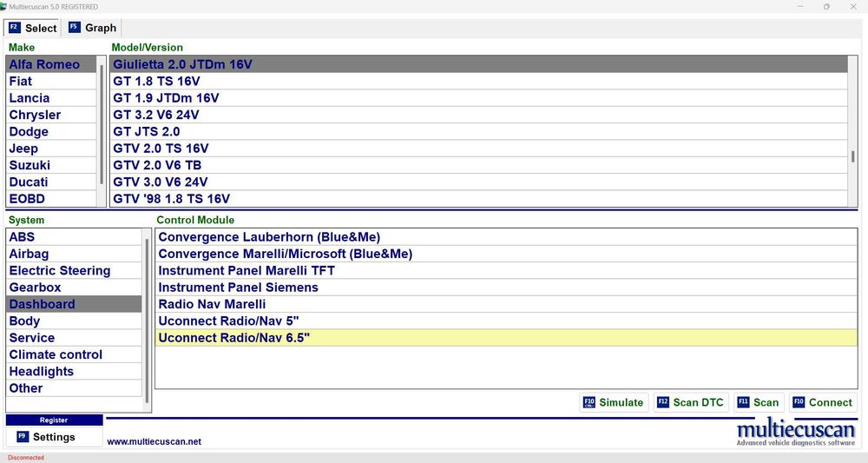
Task: Select Ducati make
Action: [51, 182]
